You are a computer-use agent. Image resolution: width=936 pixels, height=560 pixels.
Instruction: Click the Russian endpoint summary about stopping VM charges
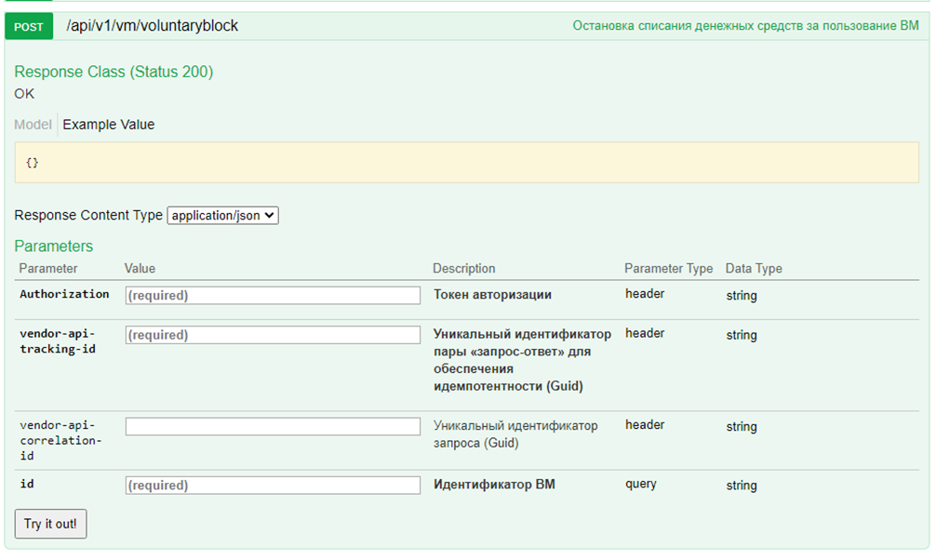click(x=745, y=26)
